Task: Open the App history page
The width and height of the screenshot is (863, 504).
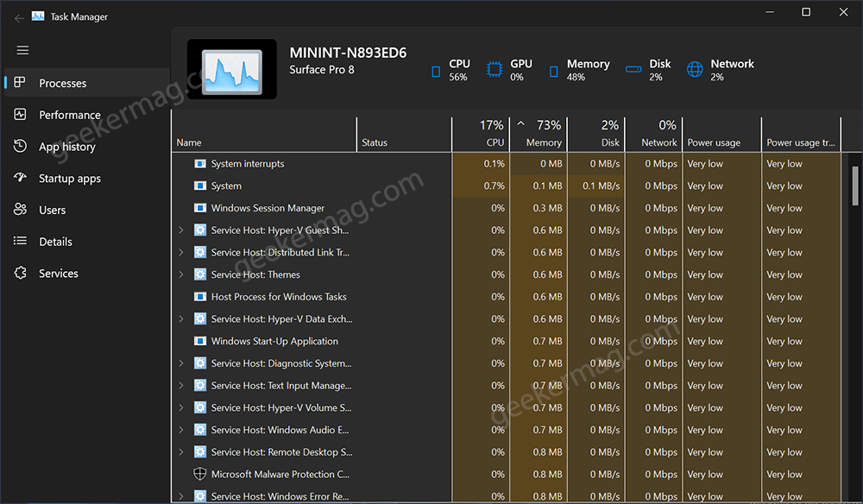Action: pos(87,147)
